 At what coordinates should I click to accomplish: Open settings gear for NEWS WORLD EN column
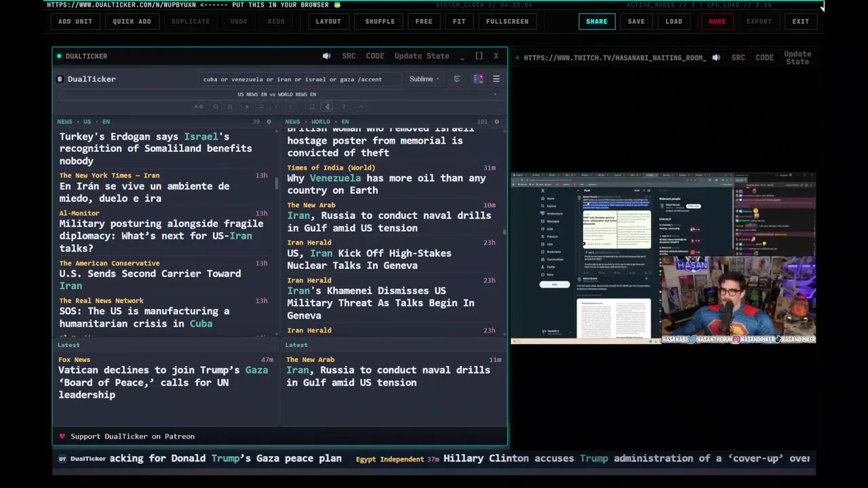click(496, 122)
